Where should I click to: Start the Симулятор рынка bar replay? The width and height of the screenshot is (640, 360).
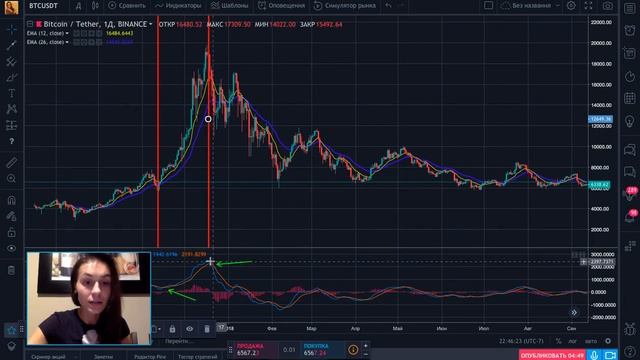coord(345,6)
